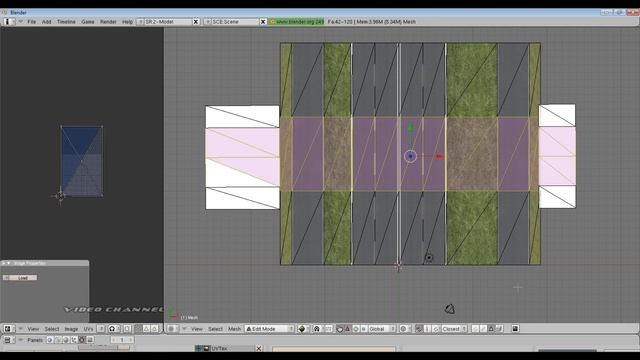Viewport: 640px width, 360px height.
Task: Open the 3D view pivot point selector
Action: click(x=317, y=329)
